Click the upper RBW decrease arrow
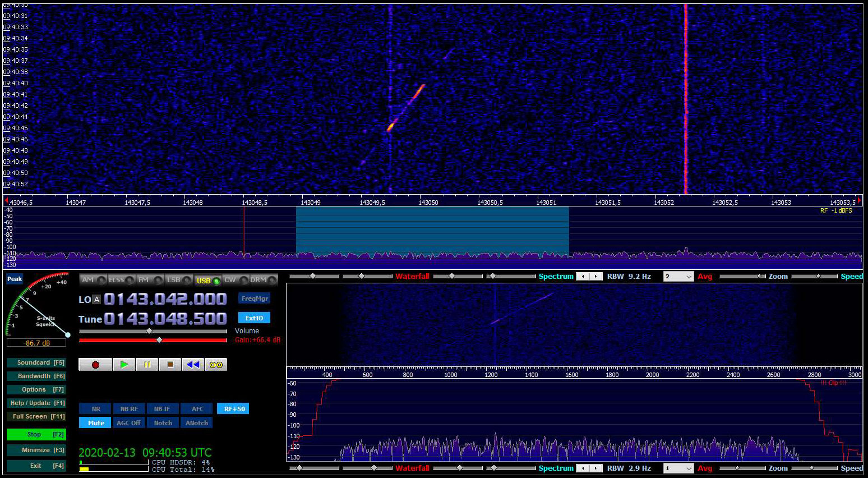This screenshot has width=868, height=478. pyautogui.click(x=583, y=277)
